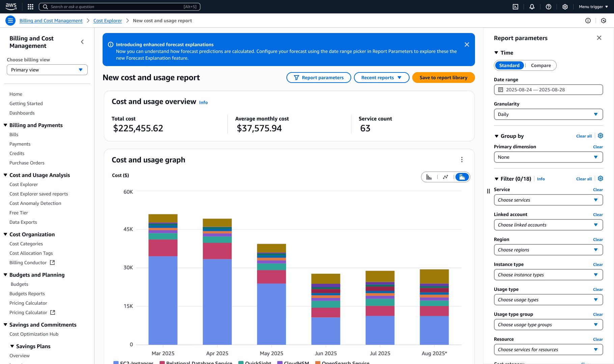Click Save to report library

443,78
